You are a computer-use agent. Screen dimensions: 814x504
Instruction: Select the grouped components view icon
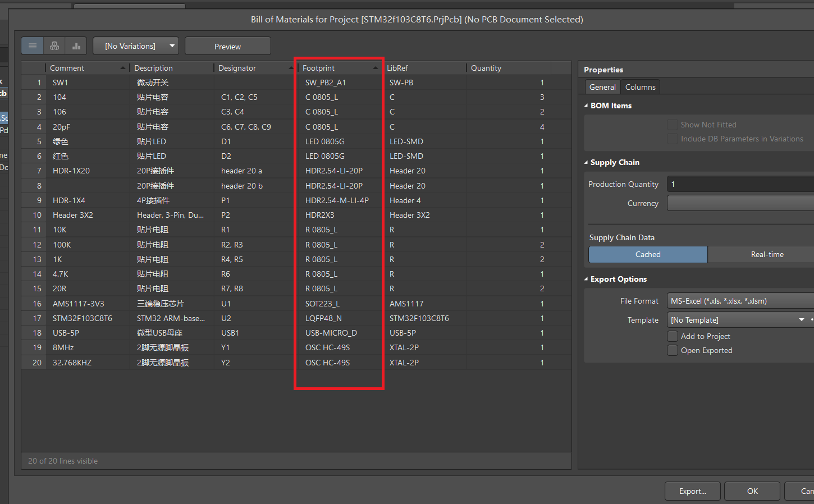(x=54, y=46)
